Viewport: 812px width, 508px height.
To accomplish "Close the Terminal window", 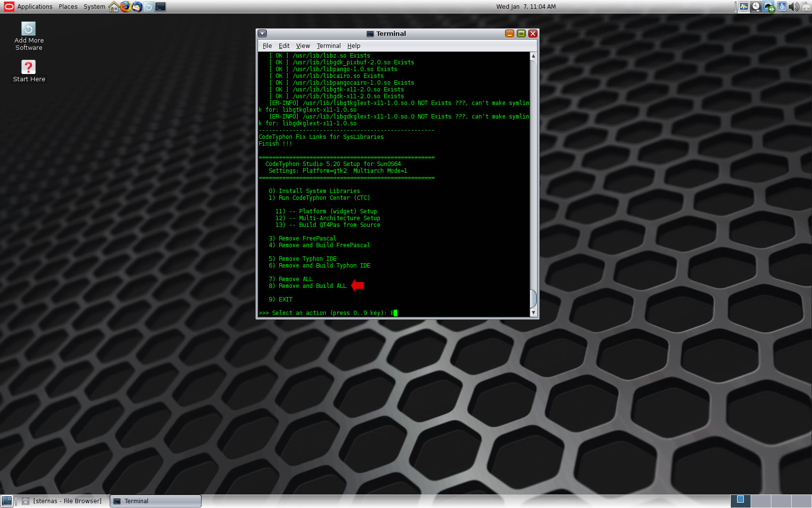I will tap(533, 33).
